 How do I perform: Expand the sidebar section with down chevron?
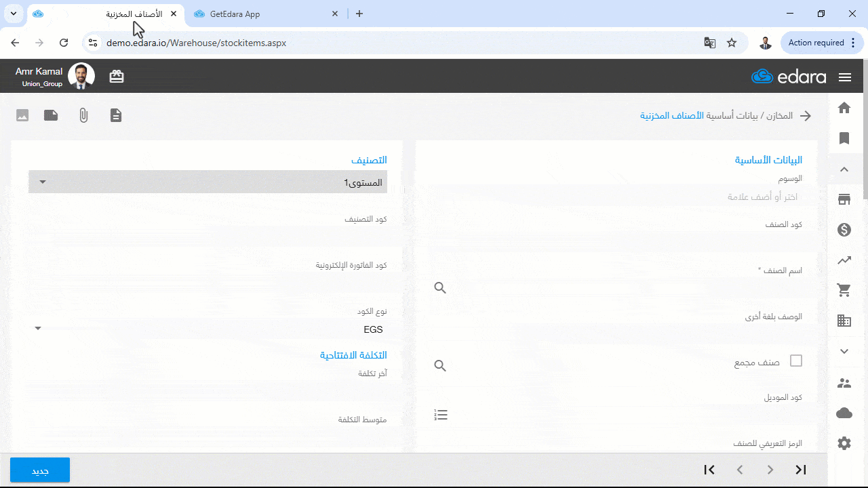coord(844,351)
